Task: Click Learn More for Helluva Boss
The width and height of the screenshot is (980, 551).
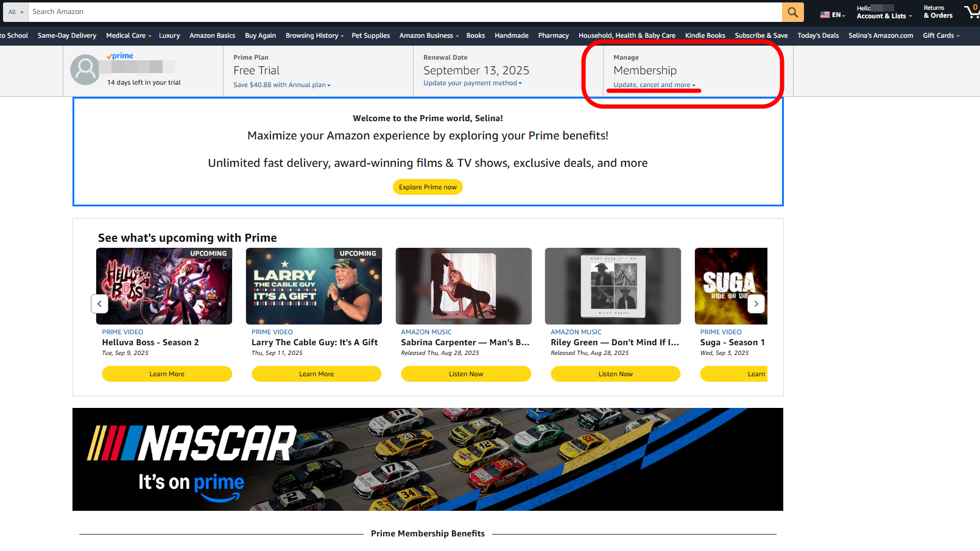Action: pyautogui.click(x=167, y=374)
